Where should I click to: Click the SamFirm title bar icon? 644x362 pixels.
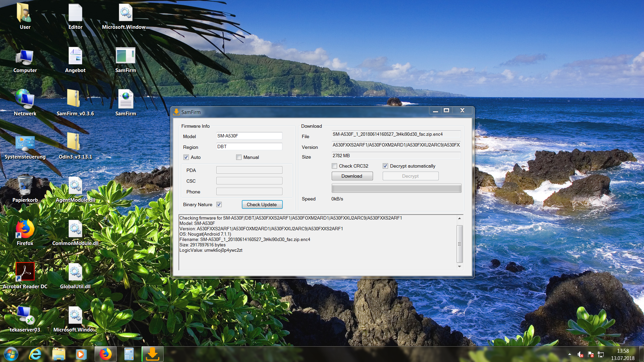click(176, 112)
